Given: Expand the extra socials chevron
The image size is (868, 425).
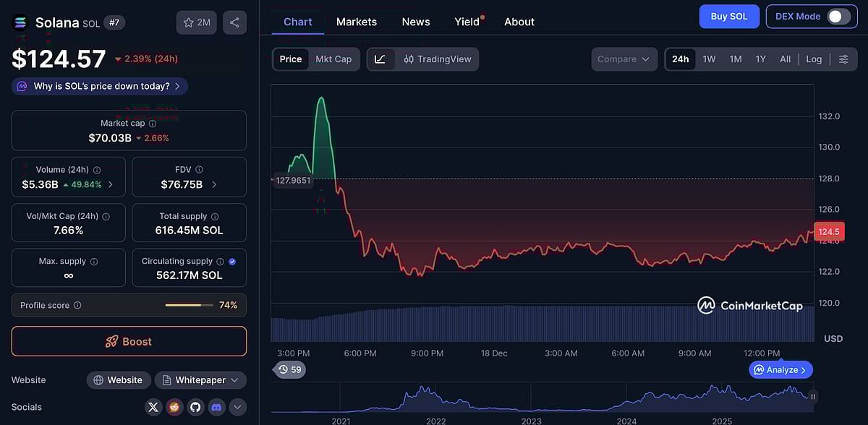Looking at the screenshot, I should pyautogui.click(x=237, y=407).
